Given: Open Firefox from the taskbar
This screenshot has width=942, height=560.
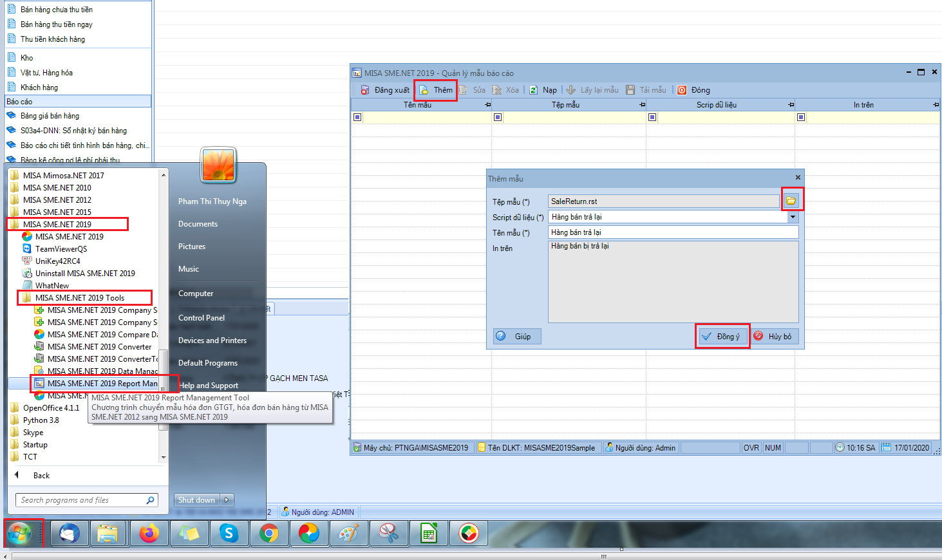Looking at the screenshot, I should pos(149,534).
